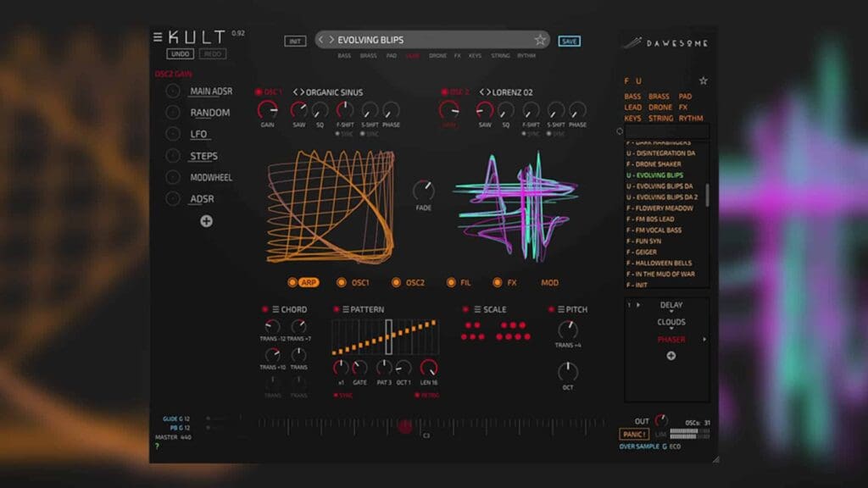Image resolution: width=868 pixels, height=488 pixels.
Task: Click the RANDOM modulator circle
Action: pos(173,113)
